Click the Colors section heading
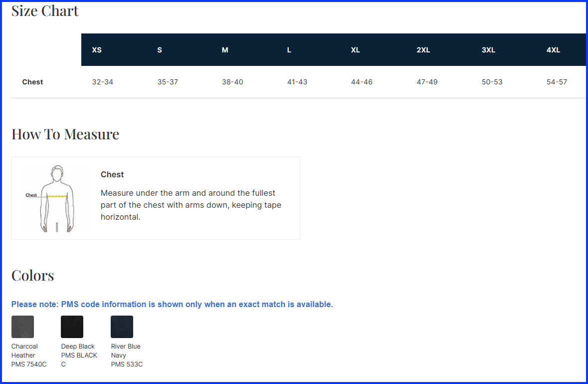 point(33,276)
